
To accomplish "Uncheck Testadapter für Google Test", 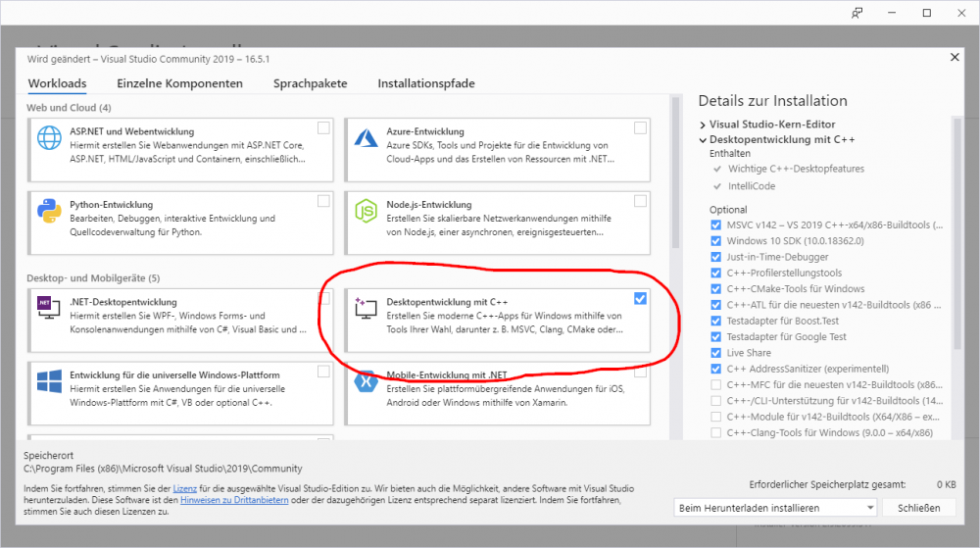I will tap(715, 337).
